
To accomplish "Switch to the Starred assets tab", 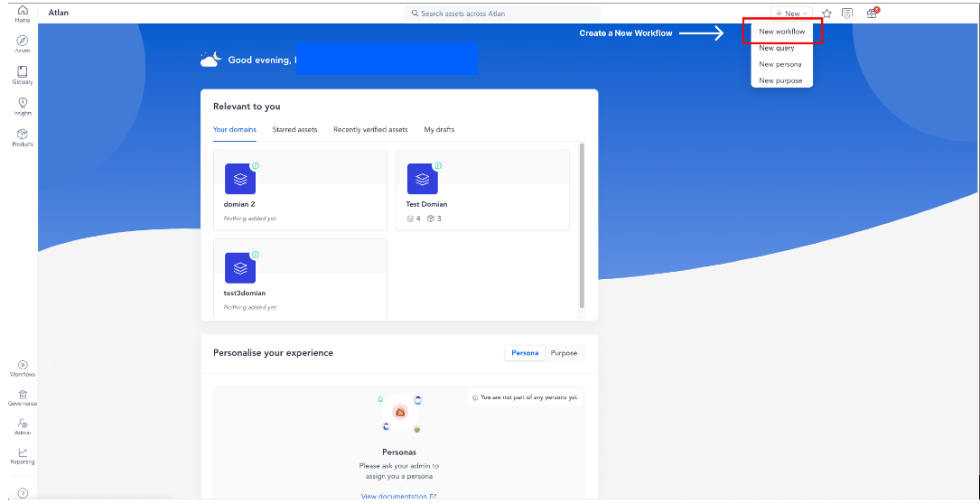I will [294, 130].
